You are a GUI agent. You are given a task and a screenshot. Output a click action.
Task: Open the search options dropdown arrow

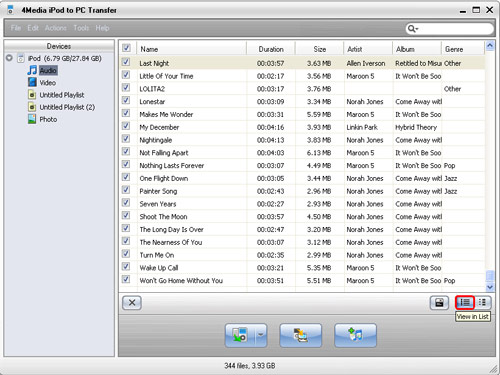pyautogui.click(x=417, y=29)
